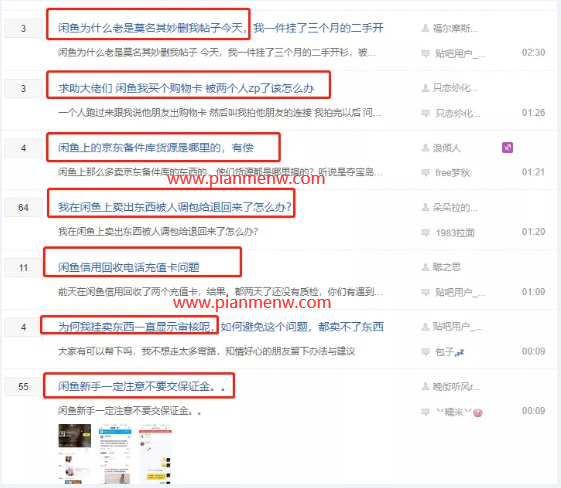The image size is (561, 488).
Task: Visit author profile 聪之思
Action: (447, 267)
